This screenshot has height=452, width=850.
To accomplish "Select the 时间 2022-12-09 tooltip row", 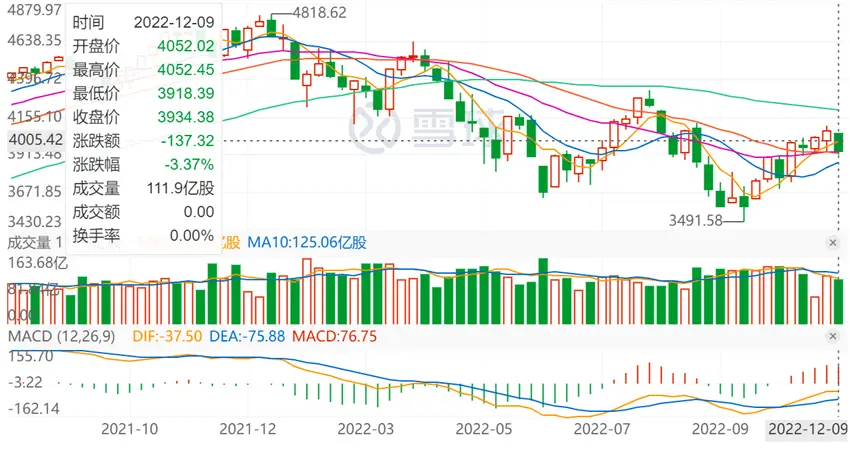I will coord(144,22).
